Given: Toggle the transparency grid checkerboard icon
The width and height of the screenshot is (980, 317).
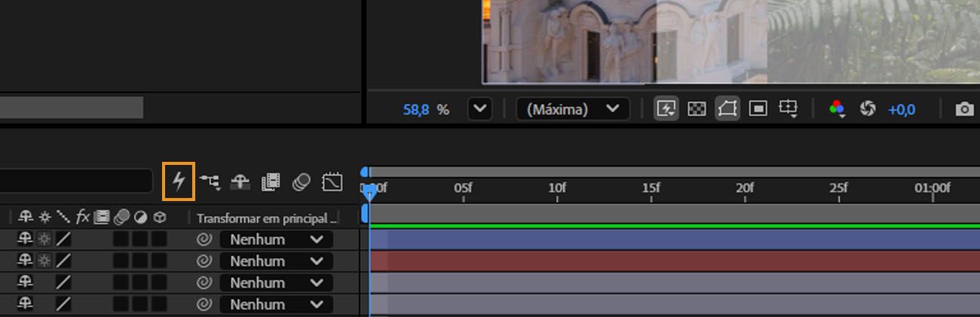Looking at the screenshot, I should tap(697, 109).
